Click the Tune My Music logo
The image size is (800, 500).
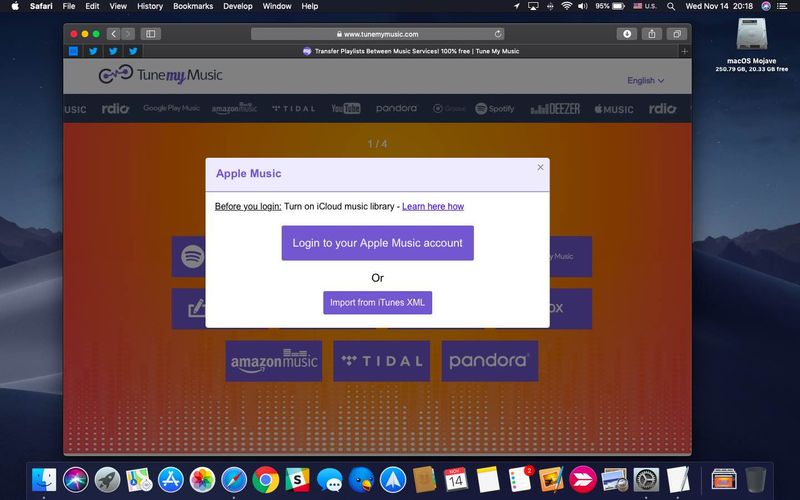[160, 75]
